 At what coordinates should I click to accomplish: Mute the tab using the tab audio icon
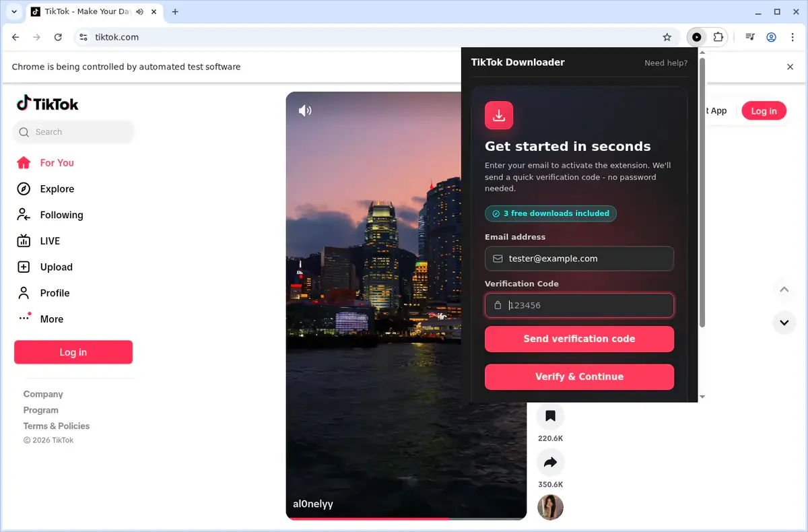pyautogui.click(x=139, y=11)
